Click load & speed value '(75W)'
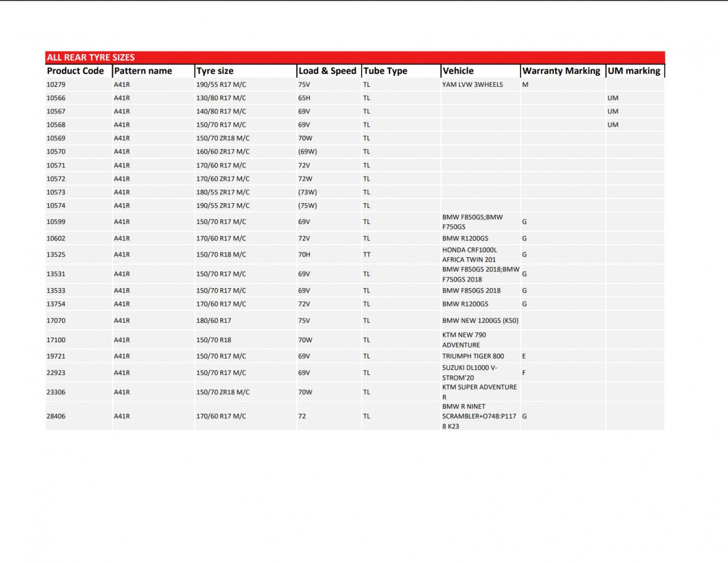 click(x=308, y=206)
